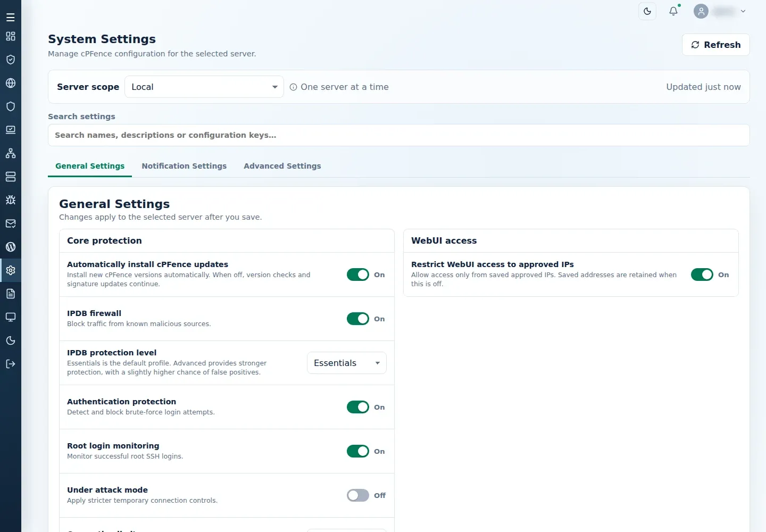Select the settings gear sidebar icon
The image size is (766, 532).
[11, 270]
